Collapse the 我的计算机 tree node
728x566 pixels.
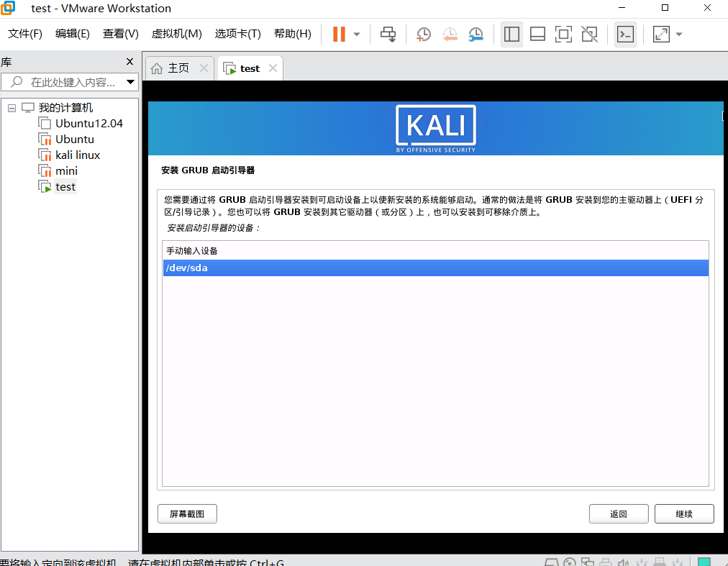tap(10, 107)
